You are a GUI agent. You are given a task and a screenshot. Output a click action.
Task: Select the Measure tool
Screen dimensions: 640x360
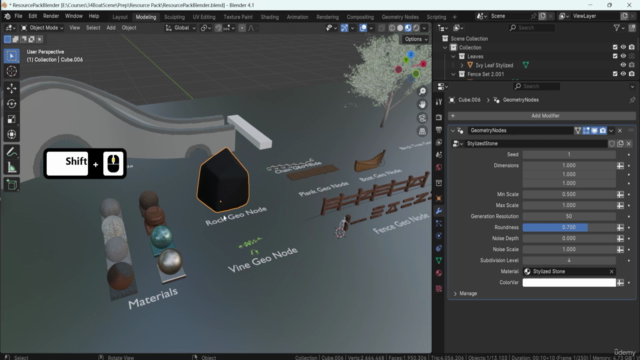(x=11, y=167)
